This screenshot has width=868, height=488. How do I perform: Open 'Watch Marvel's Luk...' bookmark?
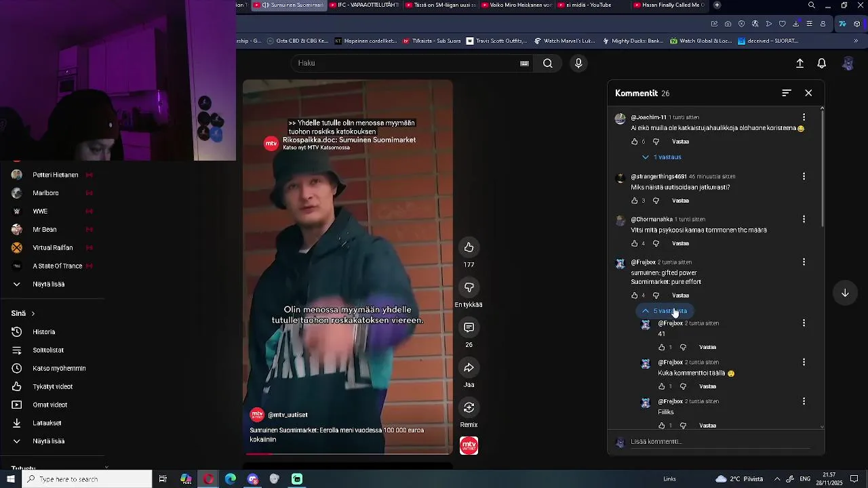(564, 41)
